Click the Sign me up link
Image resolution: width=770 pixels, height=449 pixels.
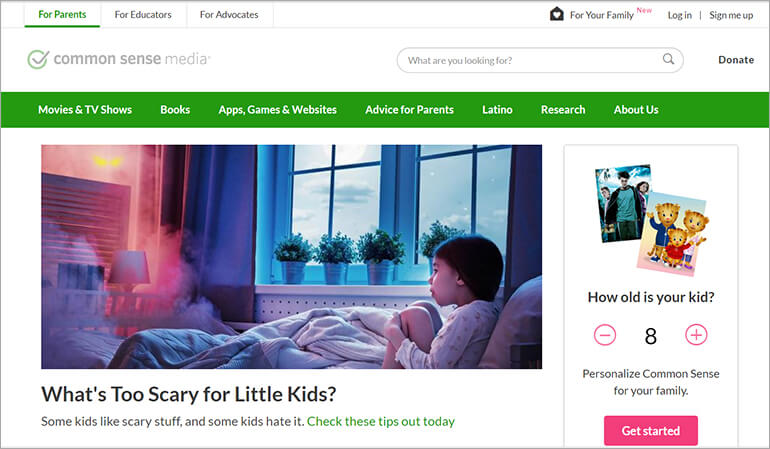[x=731, y=15]
